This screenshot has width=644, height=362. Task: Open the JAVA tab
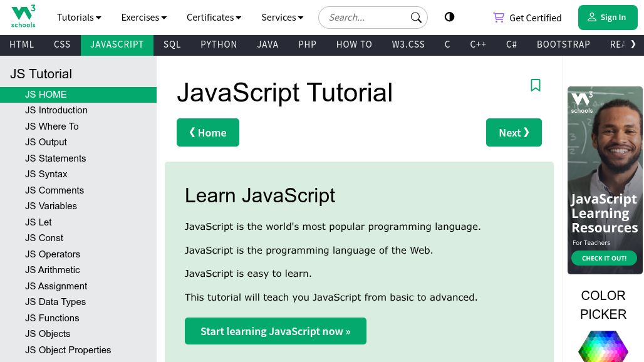pyautogui.click(x=267, y=44)
